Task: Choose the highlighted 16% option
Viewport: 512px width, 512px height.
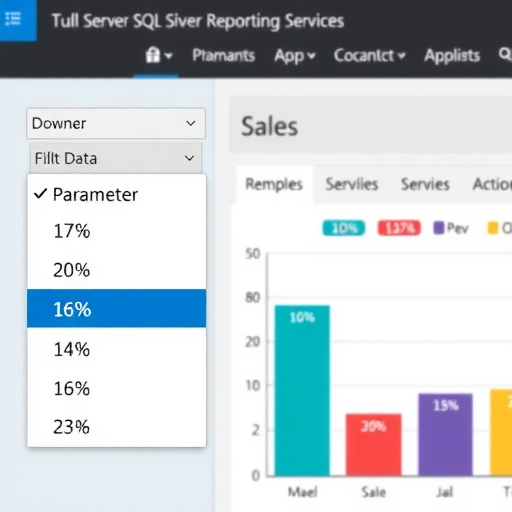Action: click(117, 308)
